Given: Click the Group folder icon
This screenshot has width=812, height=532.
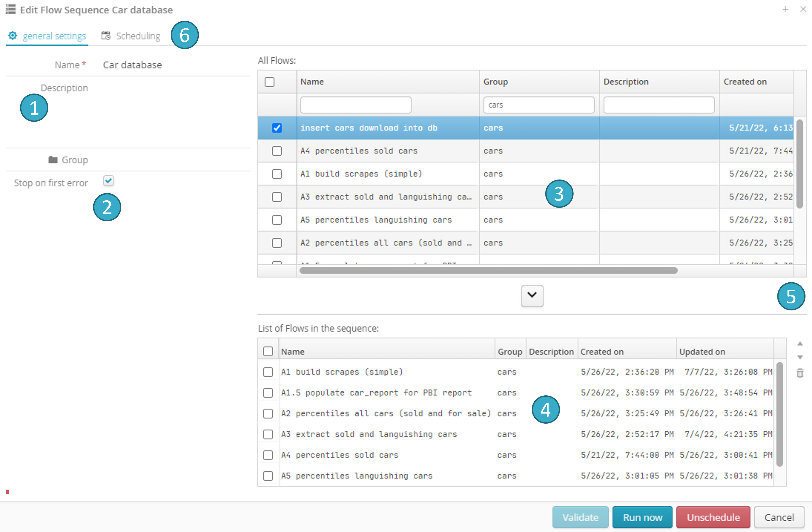Looking at the screenshot, I should click(52, 160).
